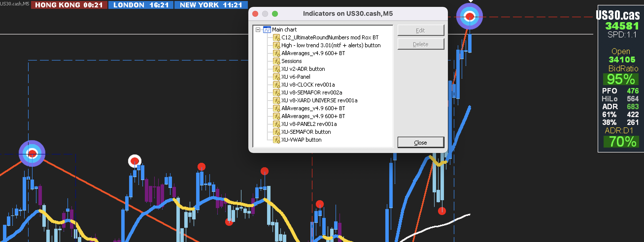Click the Close button in dialog
This screenshot has width=644, height=242.
421,142
